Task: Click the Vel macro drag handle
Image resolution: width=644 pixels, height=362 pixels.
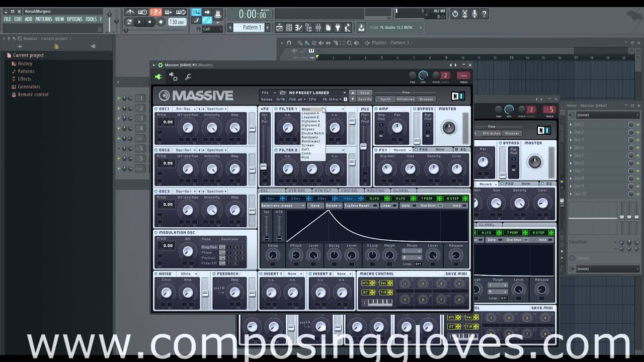Action: (390, 283)
